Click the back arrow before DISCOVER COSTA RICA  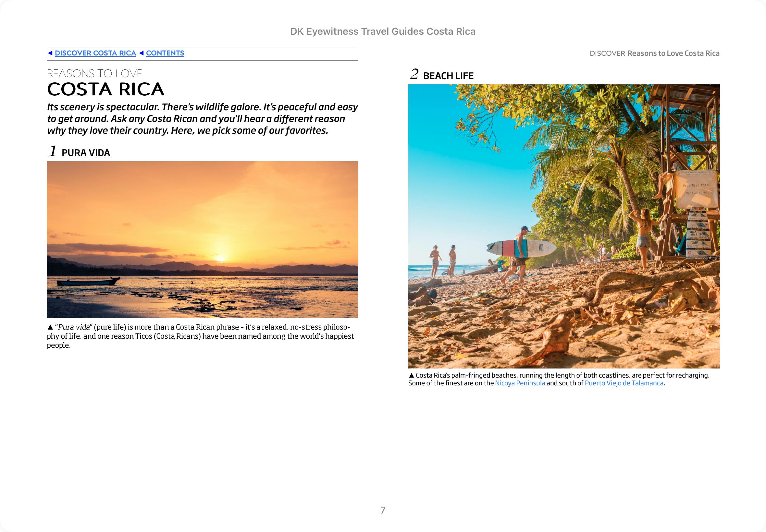pyautogui.click(x=50, y=53)
